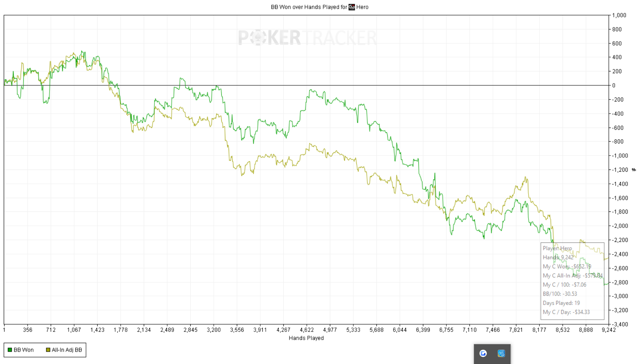Click the chart title "BB Won over Hands Played for"

pos(309,7)
